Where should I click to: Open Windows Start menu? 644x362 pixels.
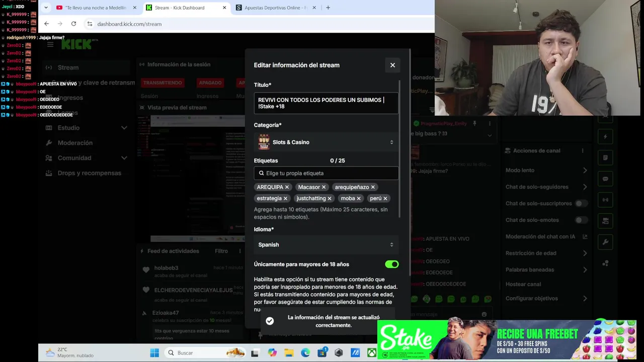tap(154, 352)
